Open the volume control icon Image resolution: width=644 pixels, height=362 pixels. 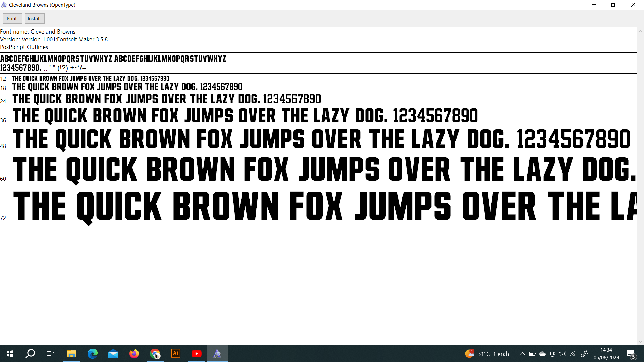point(562,354)
